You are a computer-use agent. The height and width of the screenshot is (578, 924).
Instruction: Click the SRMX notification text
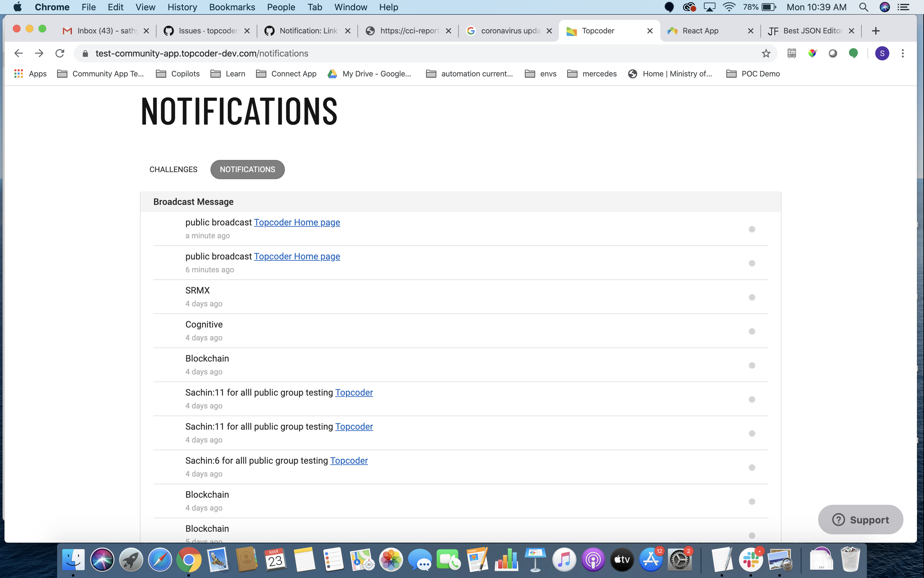coord(197,290)
